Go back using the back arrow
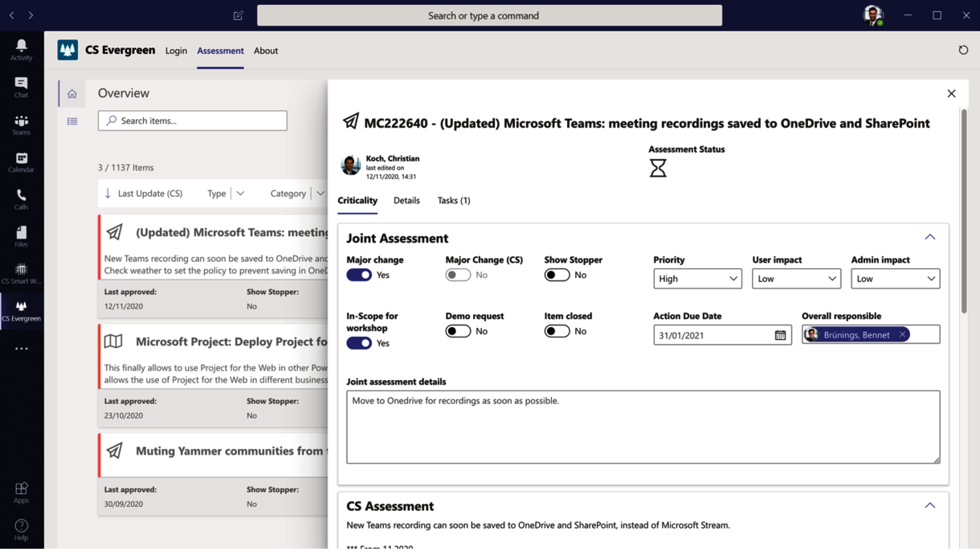The height and width of the screenshot is (552, 980). coord(12,15)
